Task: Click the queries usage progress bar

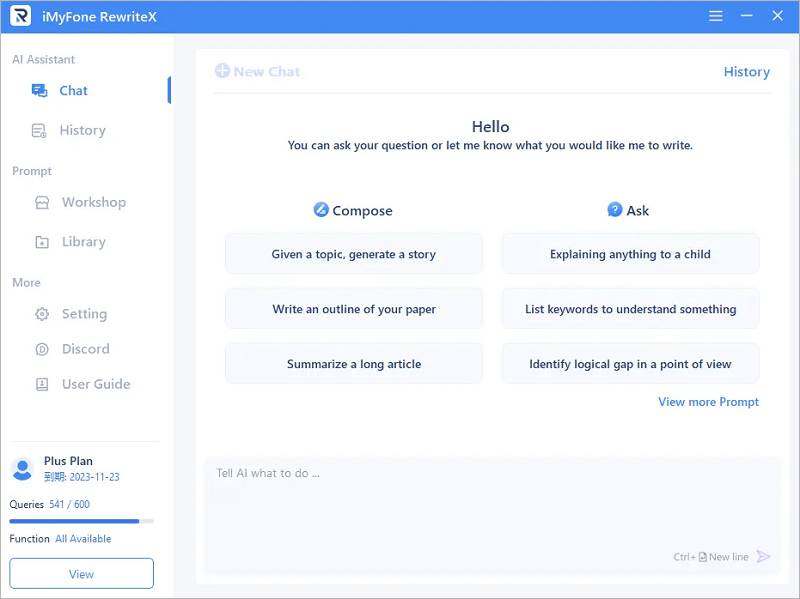Action: tap(81, 521)
